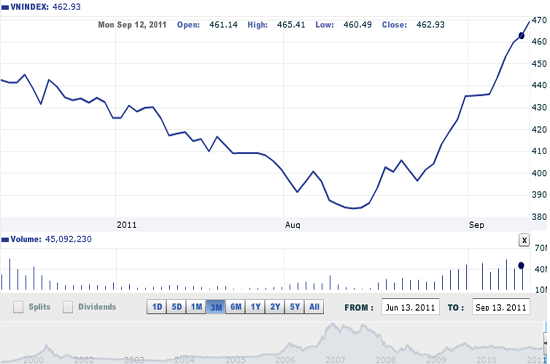Select the 3M time range
The height and width of the screenshot is (364, 550).
point(216,307)
